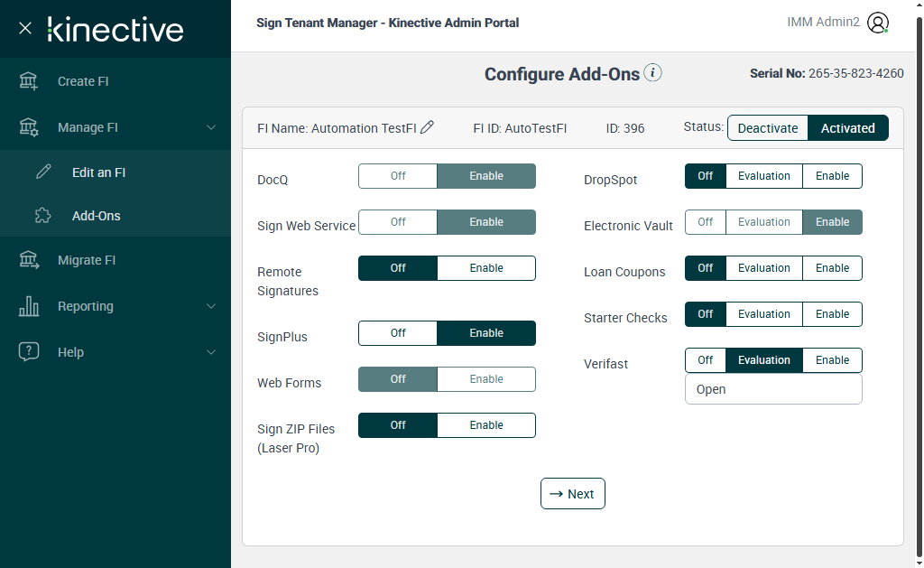Click the Activated status button
Viewport: 924px width, 568px height.
pyautogui.click(x=847, y=128)
